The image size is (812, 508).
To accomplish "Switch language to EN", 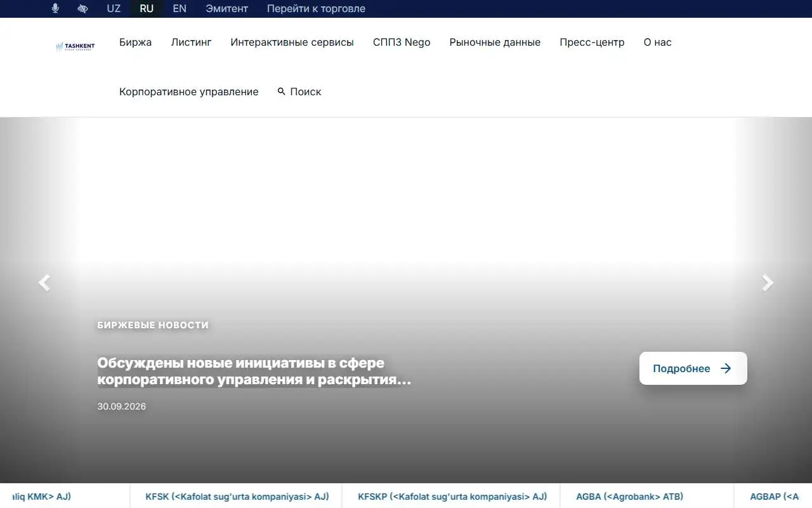I will point(180,9).
